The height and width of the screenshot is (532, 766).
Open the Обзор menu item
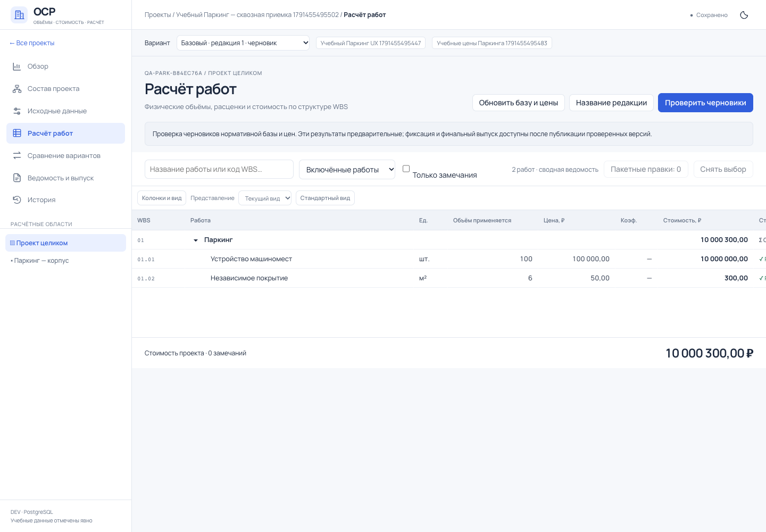pyautogui.click(x=65, y=66)
